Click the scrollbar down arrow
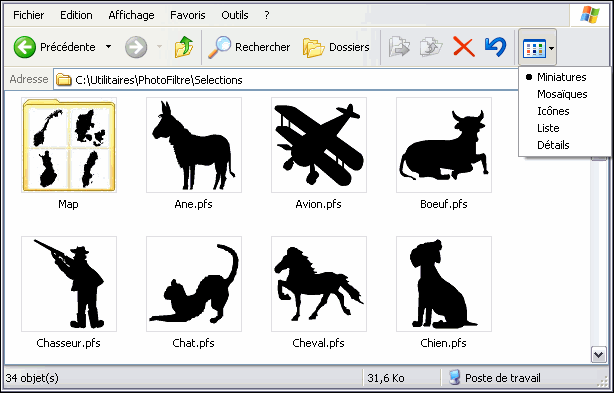 599,355
